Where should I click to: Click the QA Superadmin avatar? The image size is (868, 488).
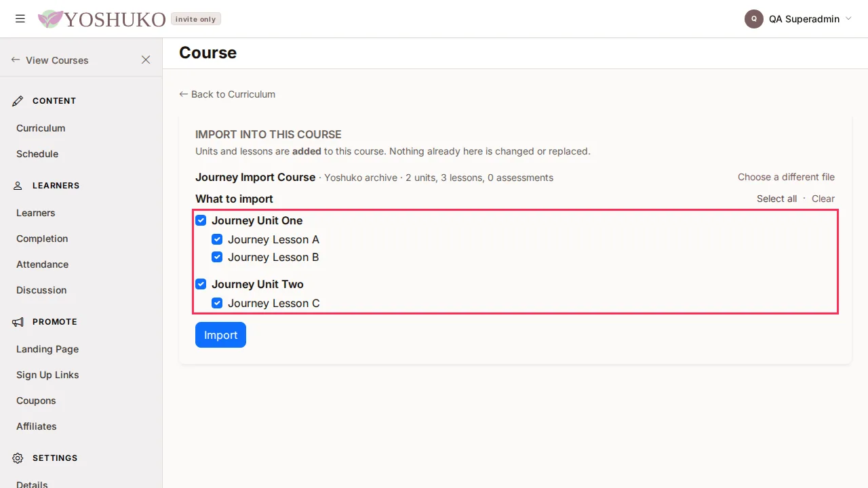click(754, 19)
